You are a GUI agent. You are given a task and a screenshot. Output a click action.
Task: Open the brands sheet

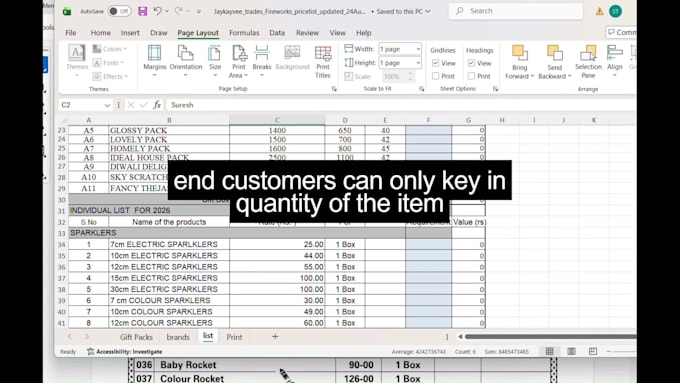click(x=178, y=337)
